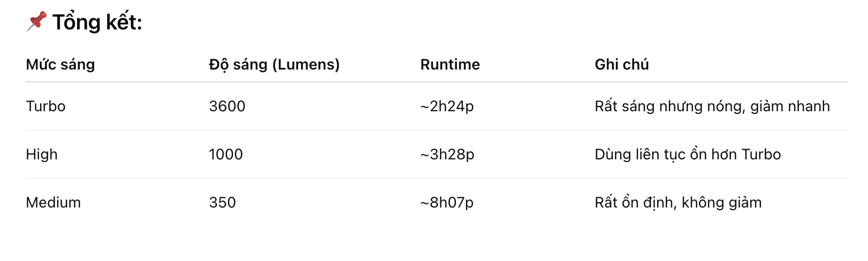This screenshot has height=261, width=868.
Task: Click the 3600 lumens value
Action: coord(227,106)
